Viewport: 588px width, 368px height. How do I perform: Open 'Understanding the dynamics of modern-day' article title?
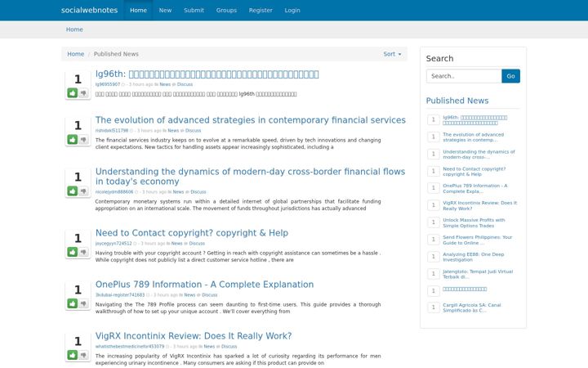coord(250,177)
